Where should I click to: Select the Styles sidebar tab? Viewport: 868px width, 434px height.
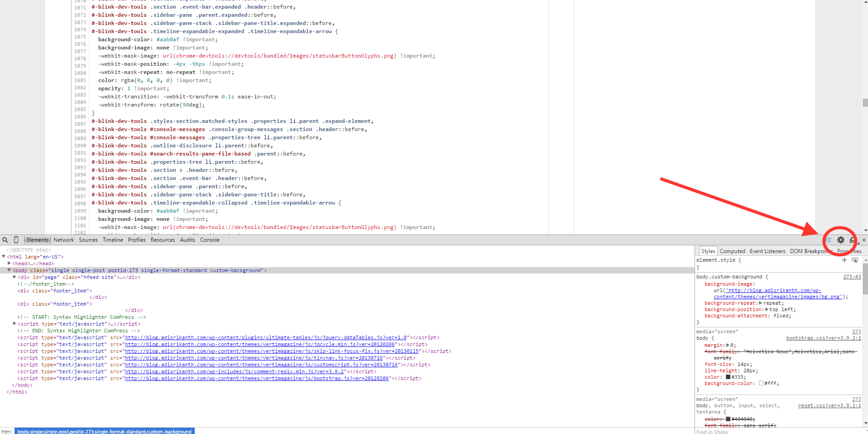708,251
